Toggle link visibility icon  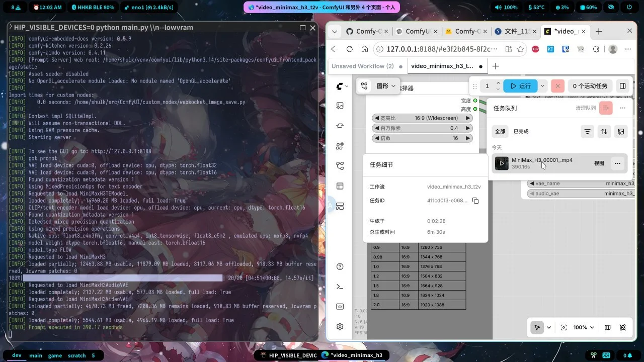(x=622, y=327)
